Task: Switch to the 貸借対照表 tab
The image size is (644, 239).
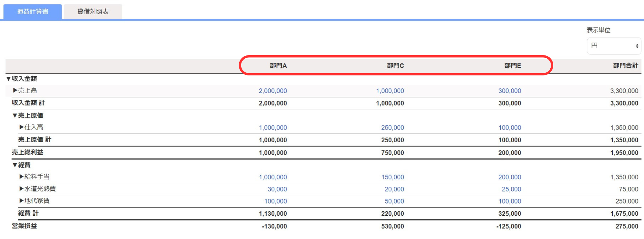Action: [93, 12]
